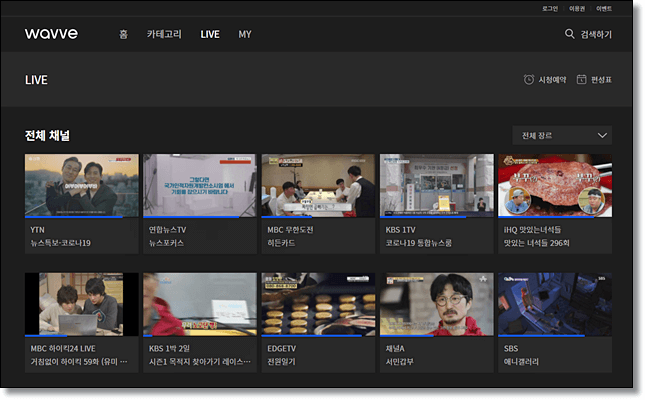645x400 pixels.
Task: Click the 전체 채널 heading
Action: pos(47,135)
